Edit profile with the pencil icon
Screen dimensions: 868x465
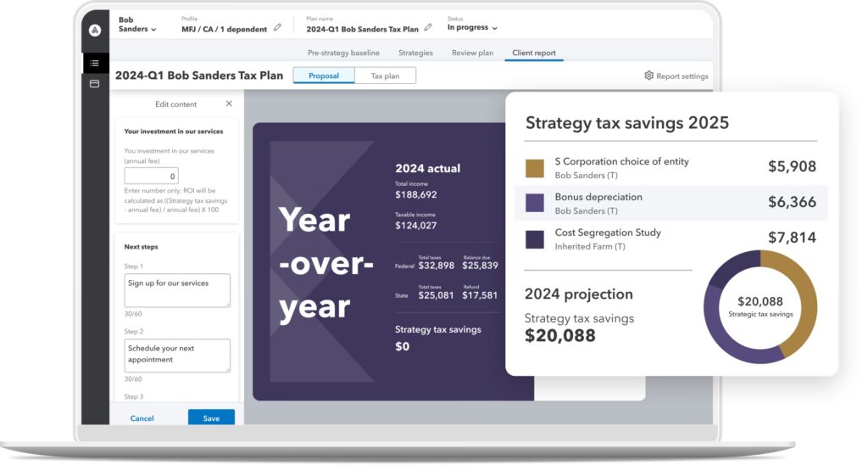click(x=277, y=28)
